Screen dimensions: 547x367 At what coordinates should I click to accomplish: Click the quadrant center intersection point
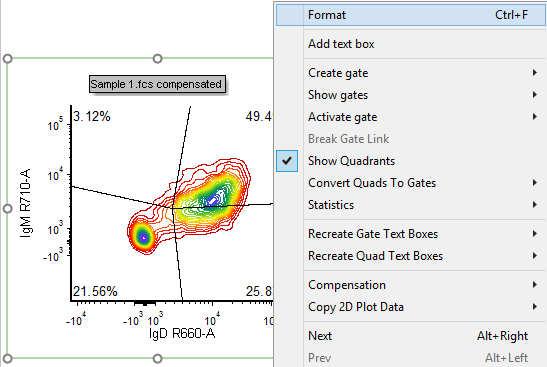coord(173,208)
